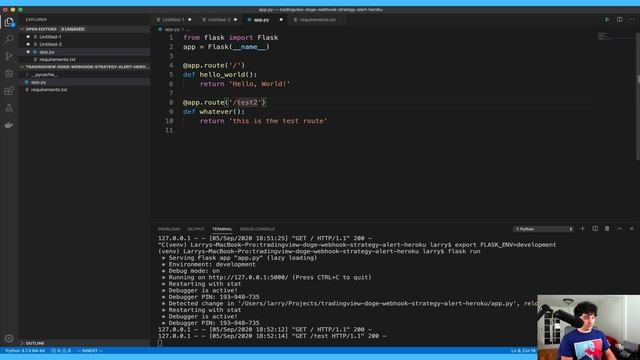The width and height of the screenshot is (640, 360).
Task: Click the errors and warnings status indicator
Action: pyautogui.click(x=61, y=351)
